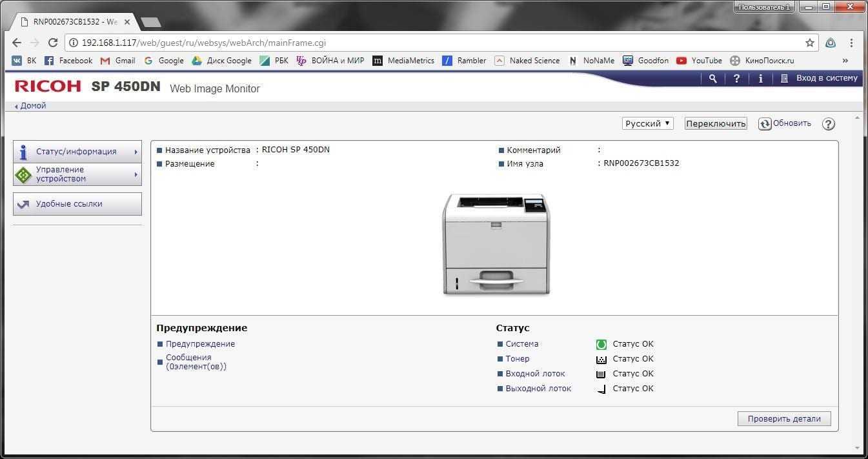Open the Chrome three-dot menu
The width and height of the screenshot is (868, 459).
[851, 43]
